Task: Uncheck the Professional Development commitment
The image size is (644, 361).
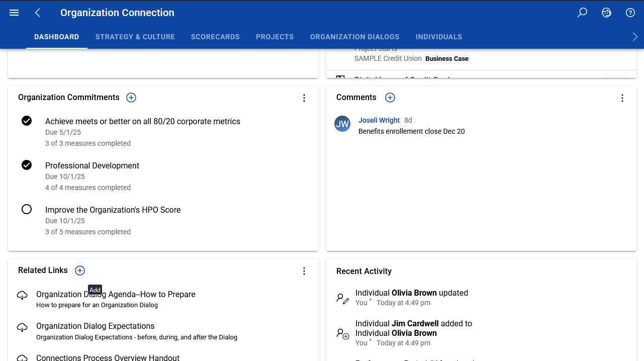Action: click(27, 165)
